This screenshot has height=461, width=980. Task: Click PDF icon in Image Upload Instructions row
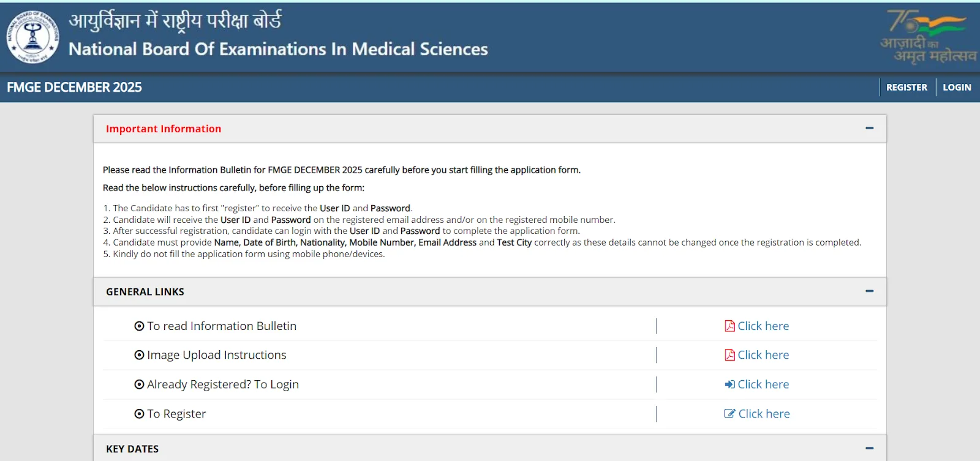click(729, 355)
